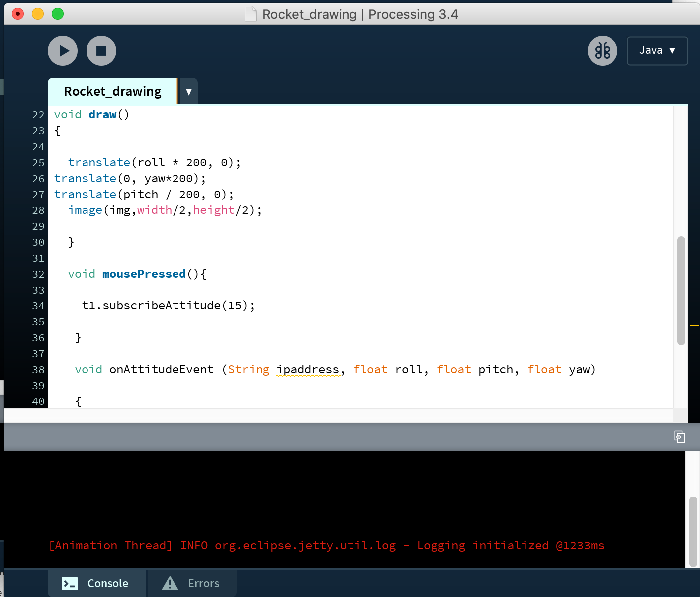
Task: Click the document icon in title bar
Action: pyautogui.click(x=251, y=14)
